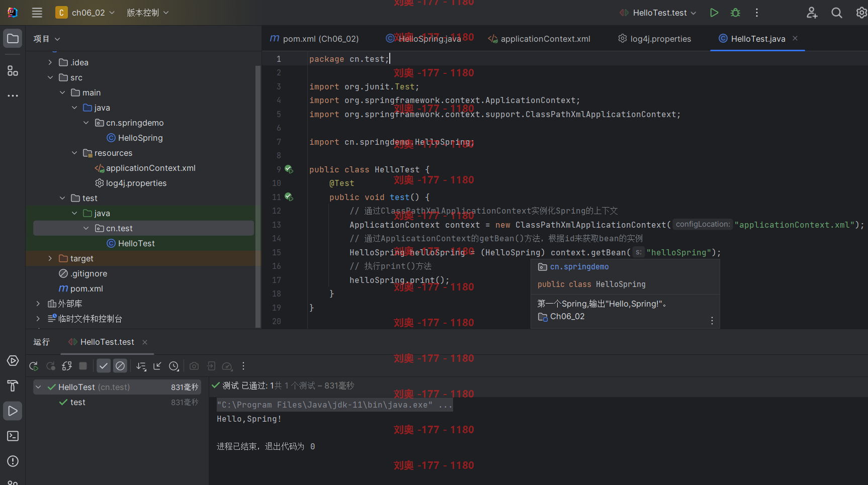The image size is (868, 485).
Task: Run HelloTest.test with green play icon
Action: pos(714,13)
